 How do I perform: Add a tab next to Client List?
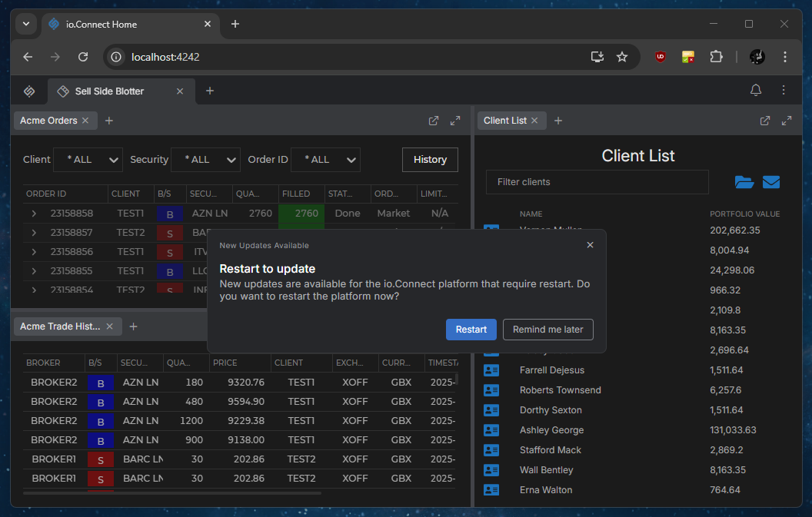[x=557, y=121]
